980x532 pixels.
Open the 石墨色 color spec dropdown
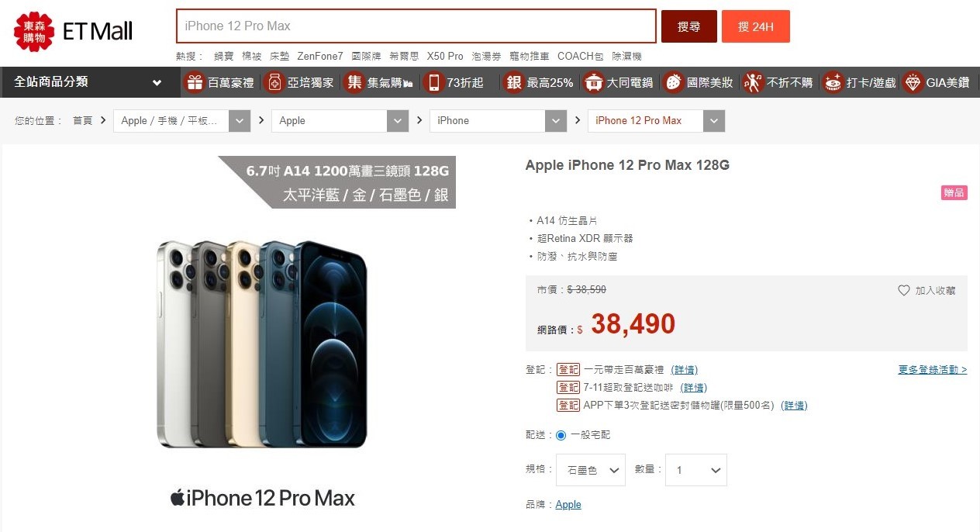[591, 470]
